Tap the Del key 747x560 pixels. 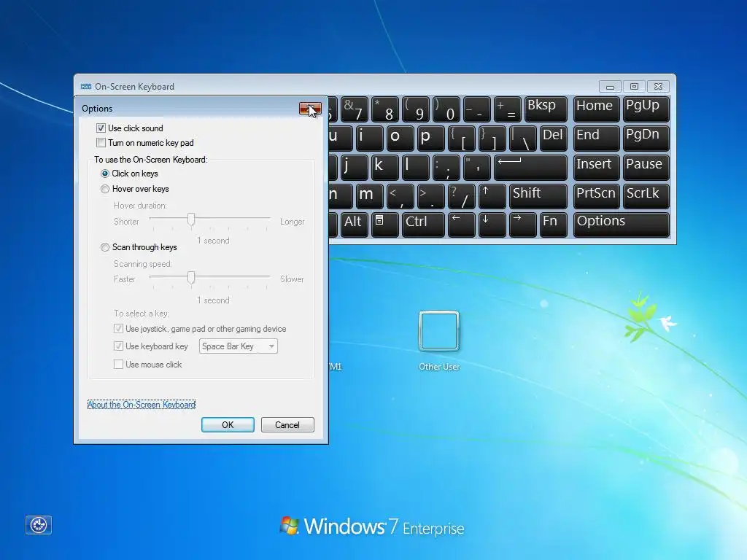(554, 138)
